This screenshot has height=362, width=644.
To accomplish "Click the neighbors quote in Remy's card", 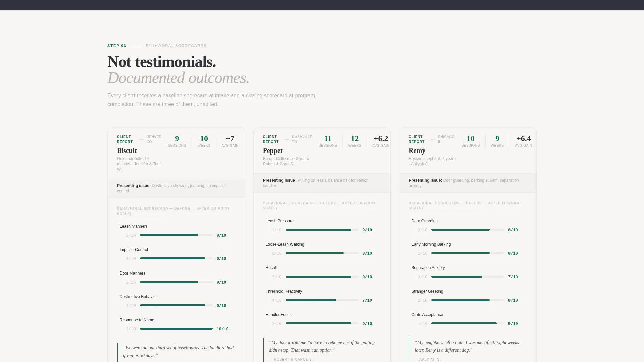I will (x=467, y=346).
